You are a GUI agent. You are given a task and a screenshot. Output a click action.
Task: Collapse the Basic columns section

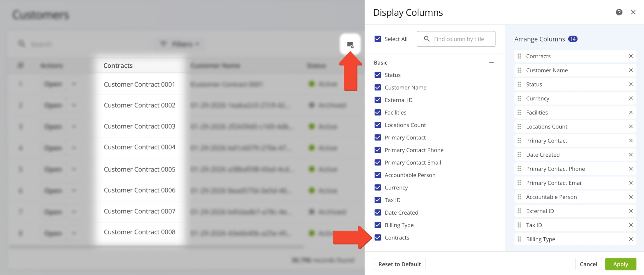(491, 63)
